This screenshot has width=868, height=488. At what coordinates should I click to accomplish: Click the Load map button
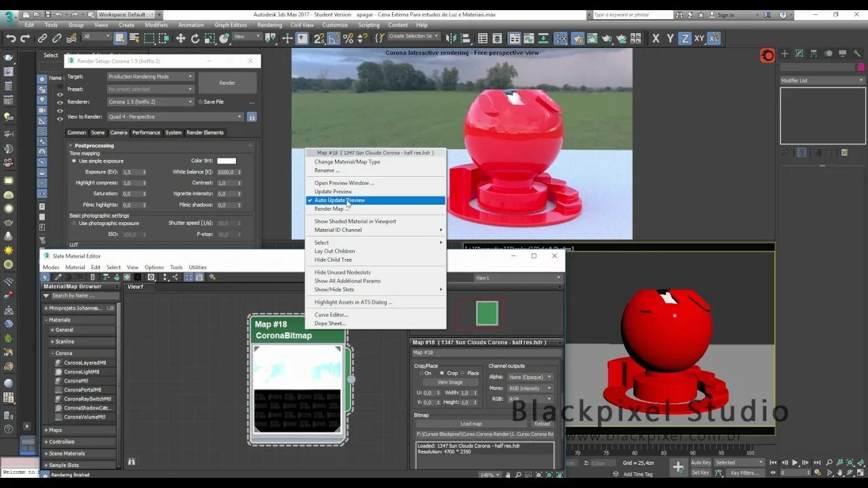(471, 424)
